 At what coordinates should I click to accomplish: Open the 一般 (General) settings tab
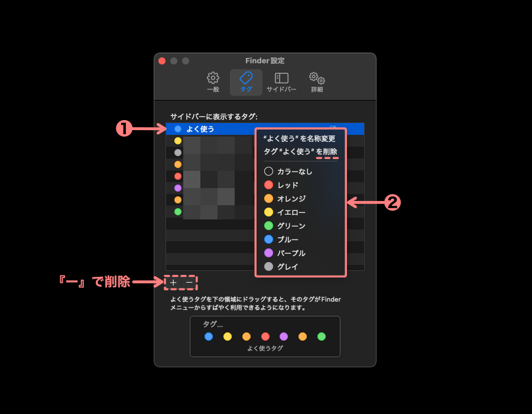coord(213,82)
